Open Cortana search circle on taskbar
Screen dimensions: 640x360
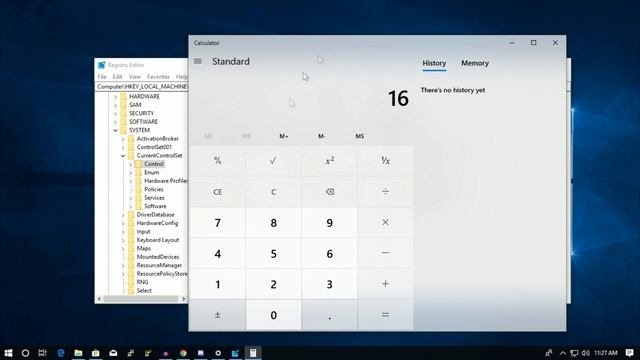pos(25,353)
